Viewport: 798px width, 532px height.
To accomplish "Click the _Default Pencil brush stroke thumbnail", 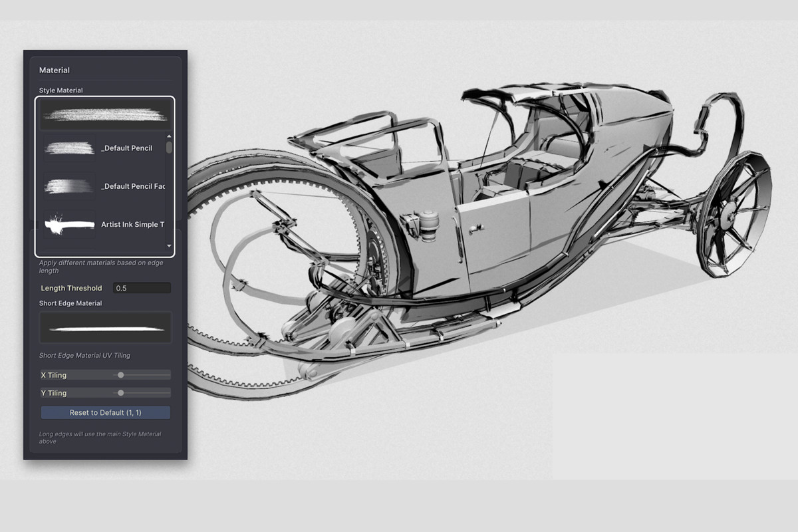I will click(68, 148).
